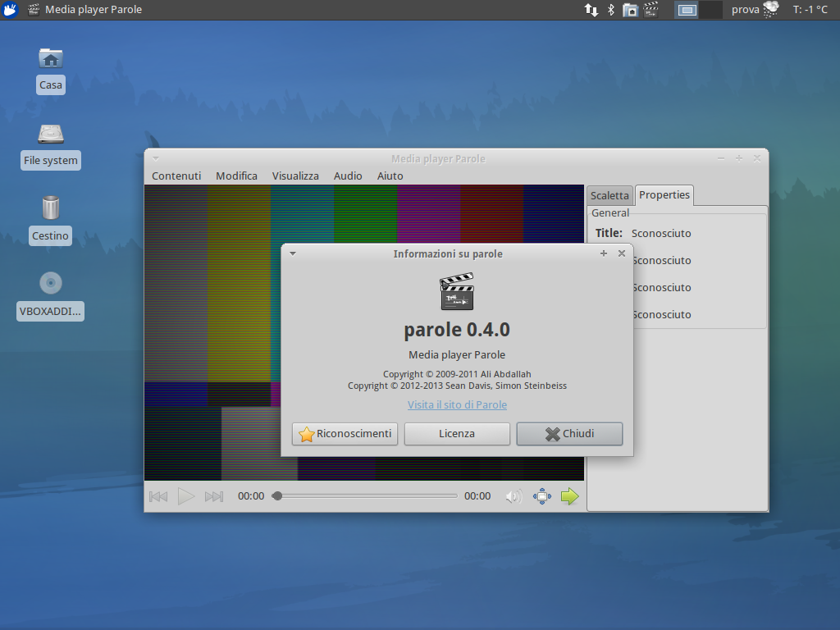Open File system drive icon
Viewport: 840px width, 630px height.
[51, 134]
